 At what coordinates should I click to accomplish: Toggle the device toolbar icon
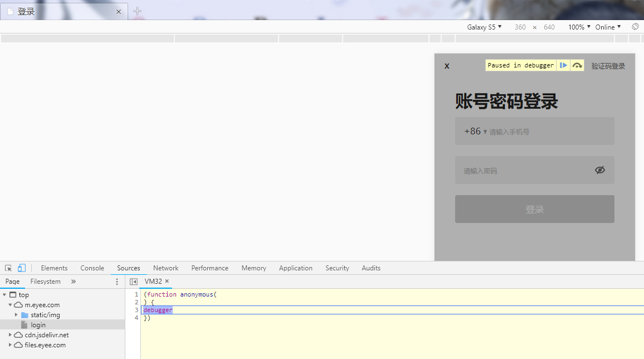pos(21,268)
